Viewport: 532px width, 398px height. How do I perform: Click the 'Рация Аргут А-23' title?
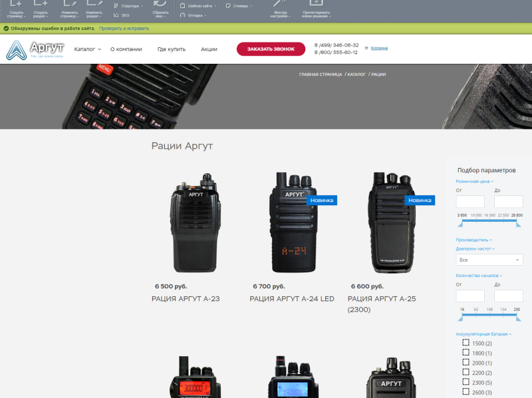click(x=186, y=299)
